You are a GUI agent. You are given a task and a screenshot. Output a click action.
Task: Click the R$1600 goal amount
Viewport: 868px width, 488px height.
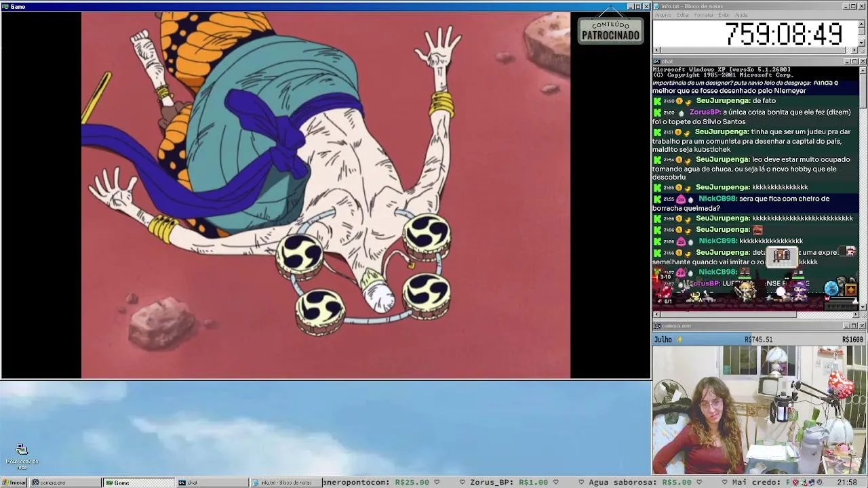(852, 340)
